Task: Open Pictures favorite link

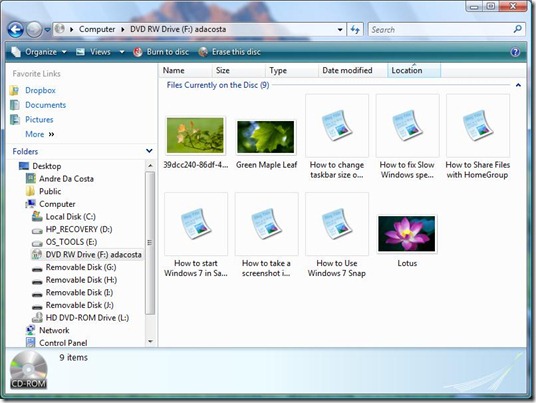Action: (x=39, y=120)
